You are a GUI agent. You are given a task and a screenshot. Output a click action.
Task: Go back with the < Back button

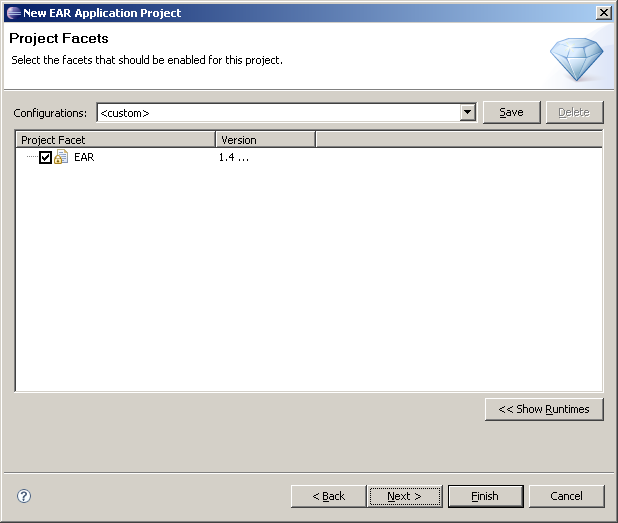(328, 496)
